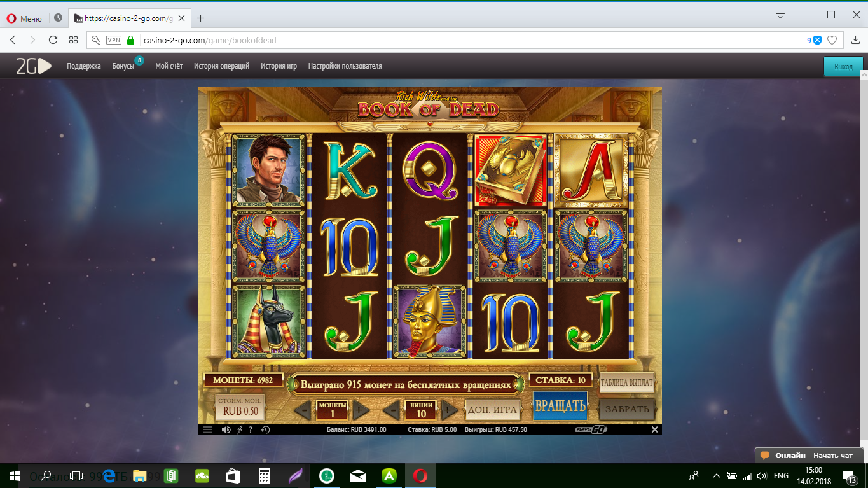Click the green secure padlock icon
Screen dimensions: 868x488
coord(130,40)
